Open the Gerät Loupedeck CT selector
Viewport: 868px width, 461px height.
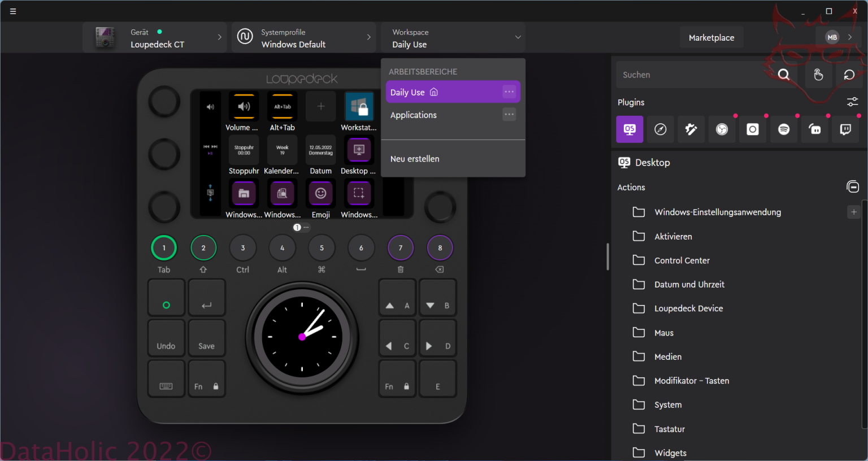155,38
